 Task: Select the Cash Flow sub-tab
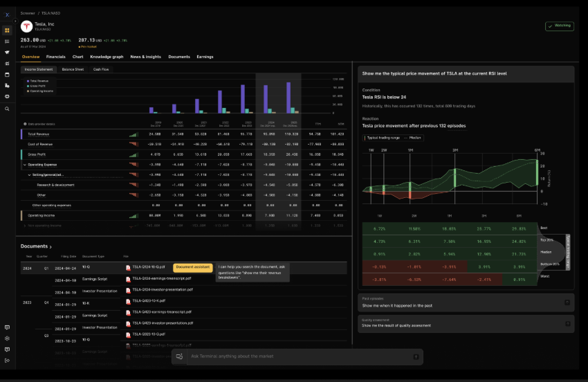[x=101, y=69]
